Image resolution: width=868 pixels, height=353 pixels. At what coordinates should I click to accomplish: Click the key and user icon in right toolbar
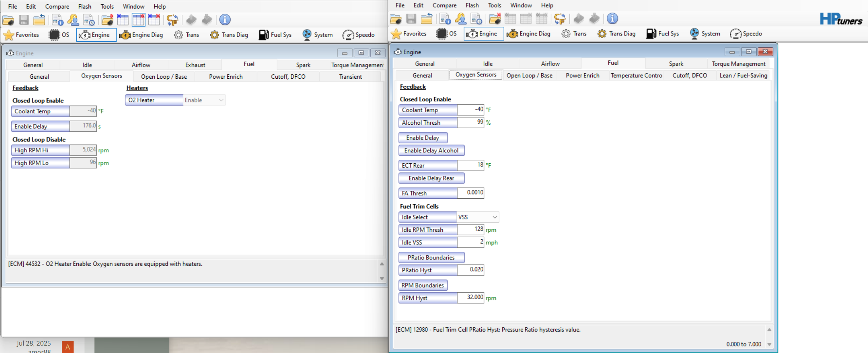[461, 18]
